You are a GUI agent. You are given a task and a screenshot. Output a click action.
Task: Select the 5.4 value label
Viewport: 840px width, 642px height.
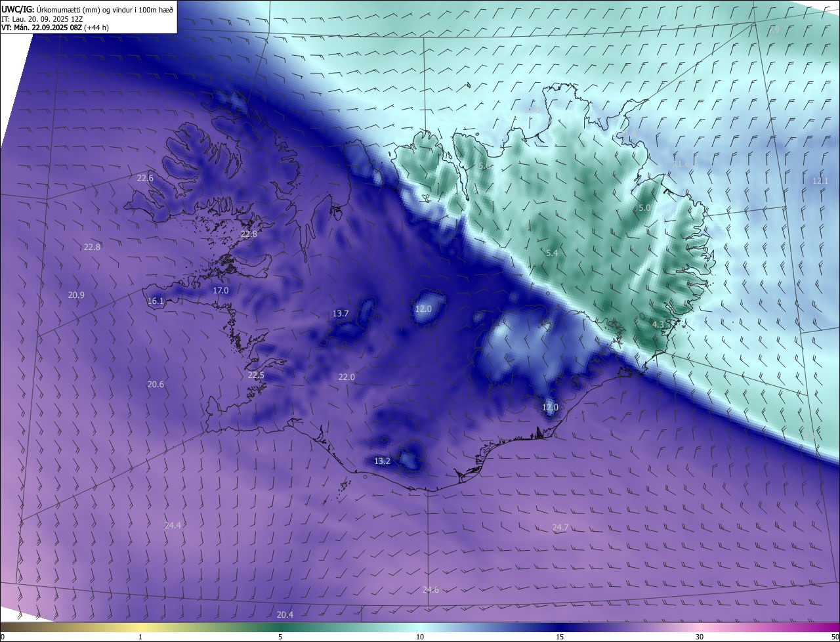[x=552, y=253]
